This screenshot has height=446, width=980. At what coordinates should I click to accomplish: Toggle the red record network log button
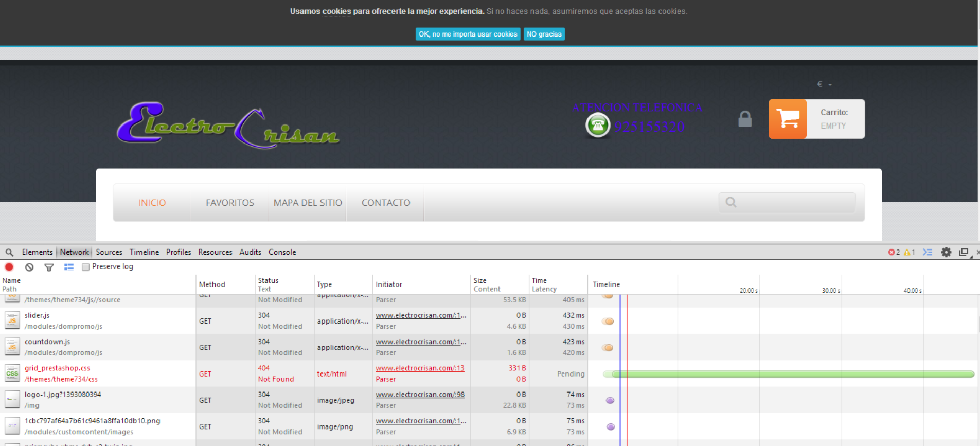coord(9,267)
